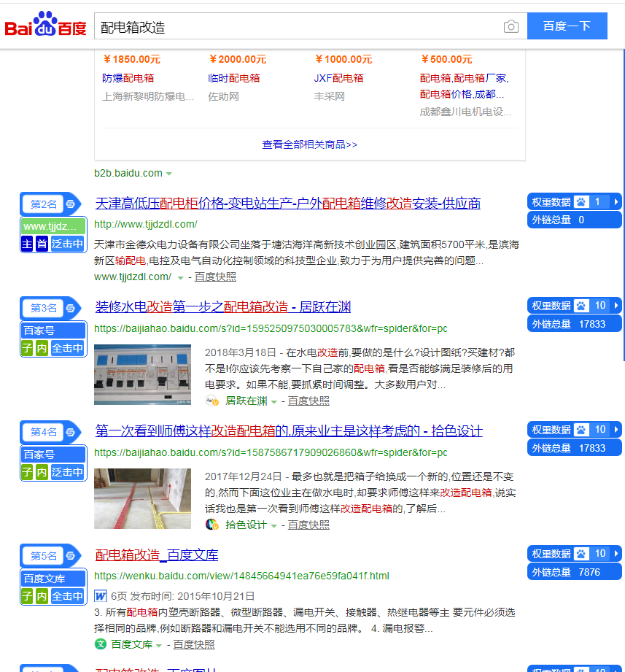Open 防爆配电箱 product link
Viewport: 625px width, 672px height.
[x=128, y=78]
